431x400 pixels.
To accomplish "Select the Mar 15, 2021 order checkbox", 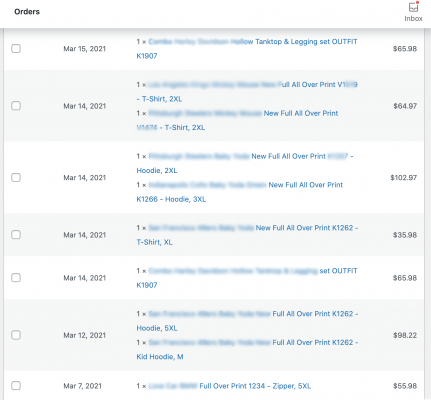I will coord(16,49).
